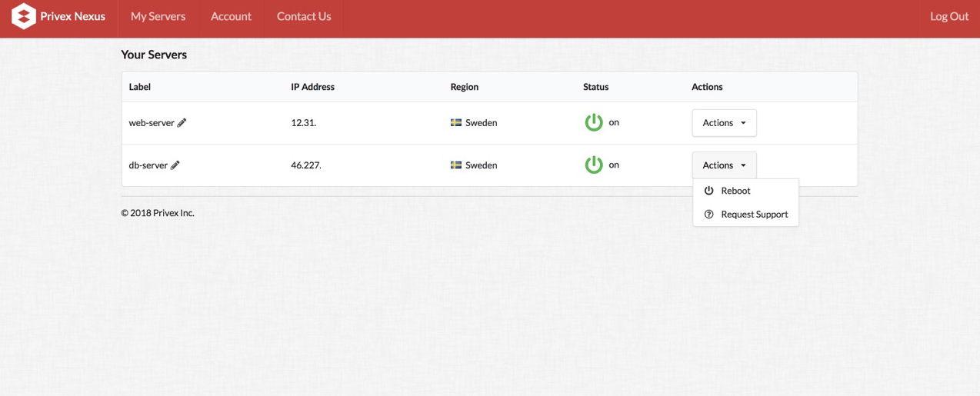This screenshot has height=396, width=980.
Task: Click the Sweden region text for db-server
Action: click(x=482, y=165)
